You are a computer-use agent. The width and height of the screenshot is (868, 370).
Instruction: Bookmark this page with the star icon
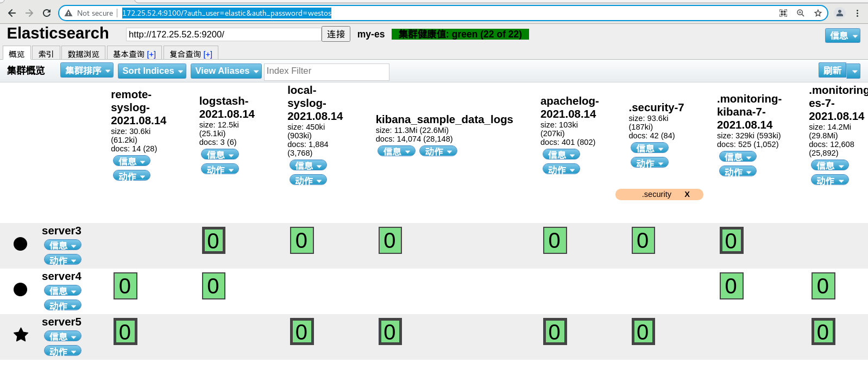pos(818,13)
